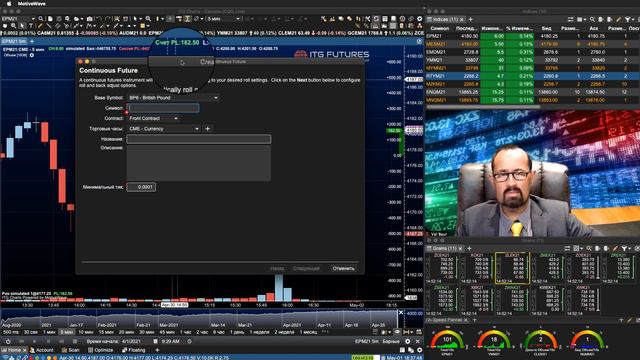This screenshot has width=640, height=360.
Task: Select the 1 мин timeframe button
Action: click(x=49, y=332)
